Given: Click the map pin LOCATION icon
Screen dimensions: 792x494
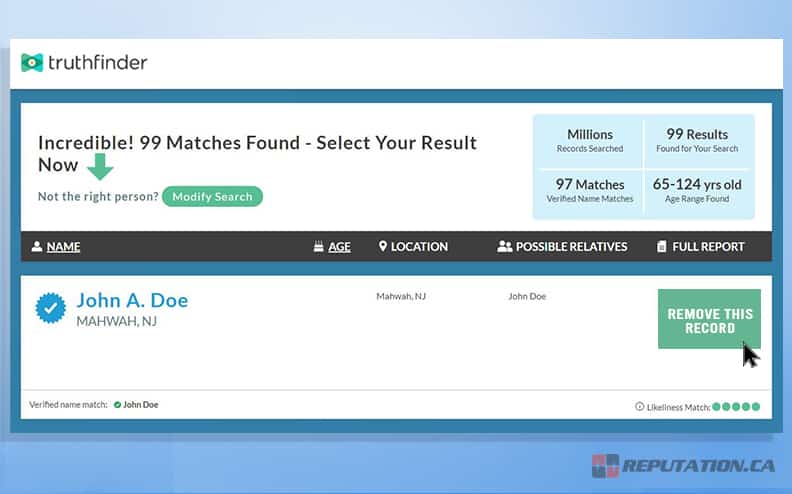Looking at the screenshot, I should (x=383, y=247).
